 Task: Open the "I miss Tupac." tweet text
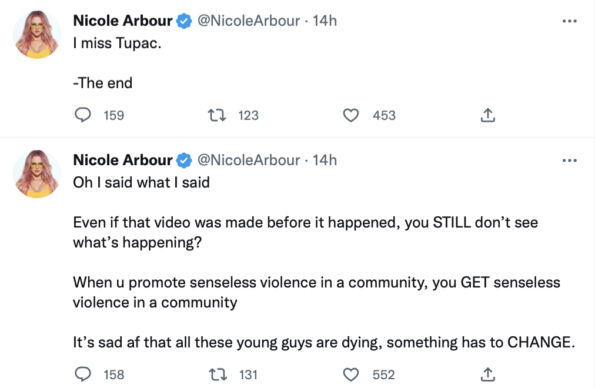click(x=117, y=43)
